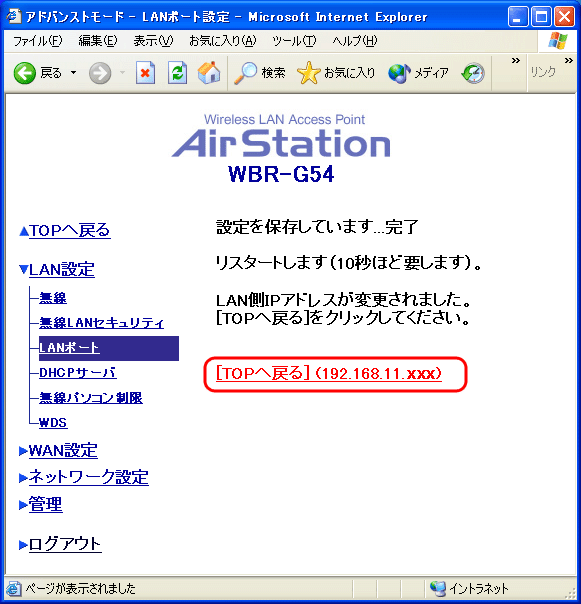The width and height of the screenshot is (581, 604).
Task: Click the Windows flag logo throbber
Action: click(x=558, y=40)
